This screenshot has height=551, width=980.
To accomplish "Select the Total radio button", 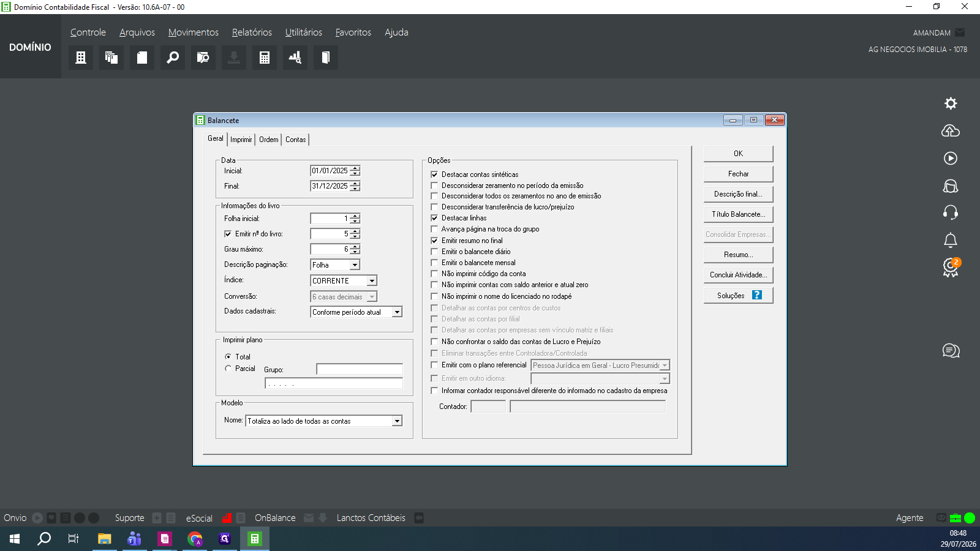I will click(228, 357).
